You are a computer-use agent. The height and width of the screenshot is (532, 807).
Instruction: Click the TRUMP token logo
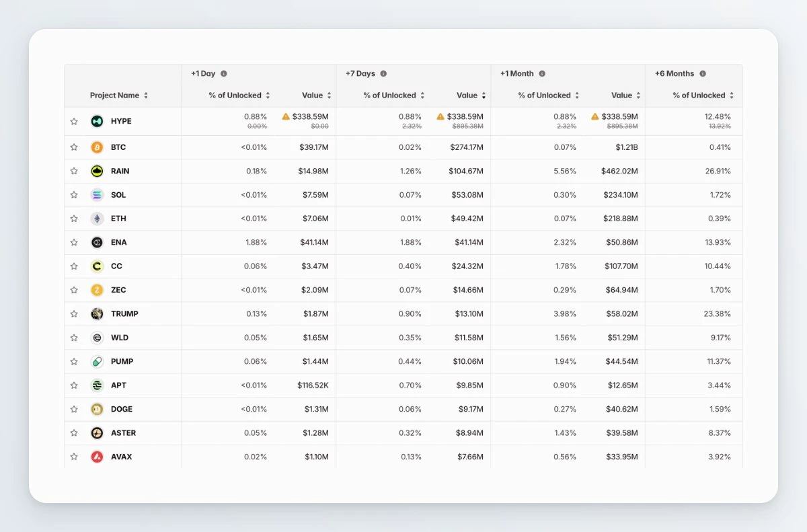97,314
